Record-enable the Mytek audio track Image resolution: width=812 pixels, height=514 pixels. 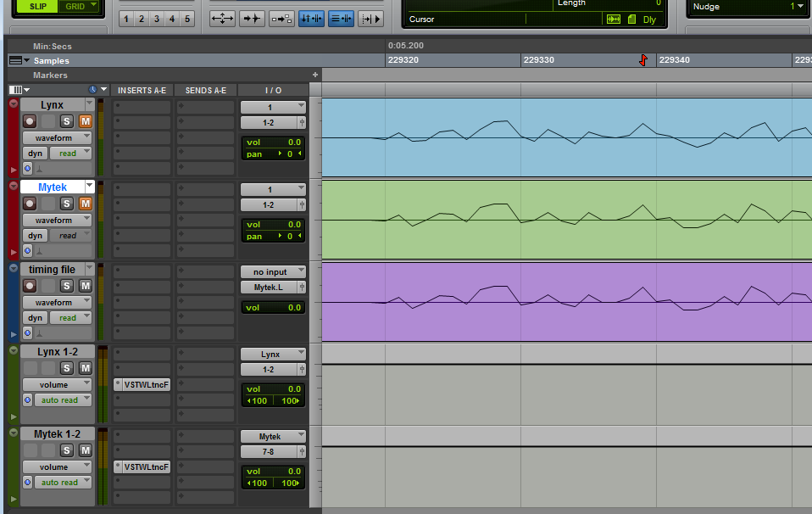pyautogui.click(x=30, y=204)
